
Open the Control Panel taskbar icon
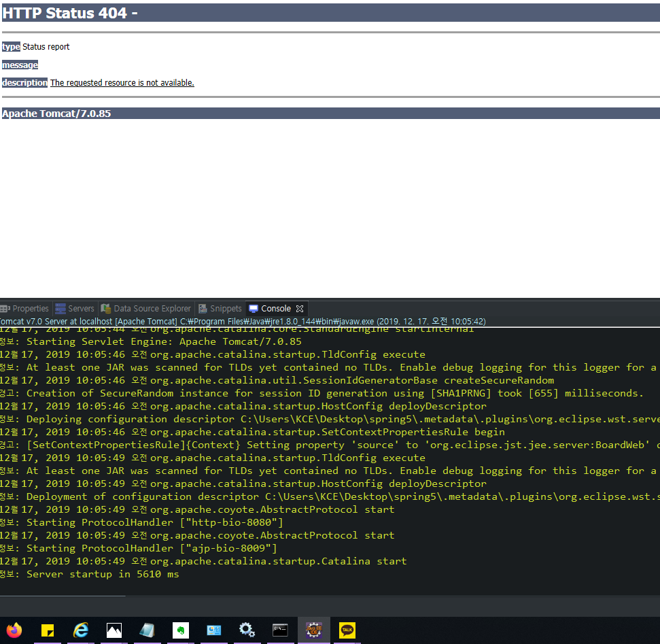click(214, 630)
